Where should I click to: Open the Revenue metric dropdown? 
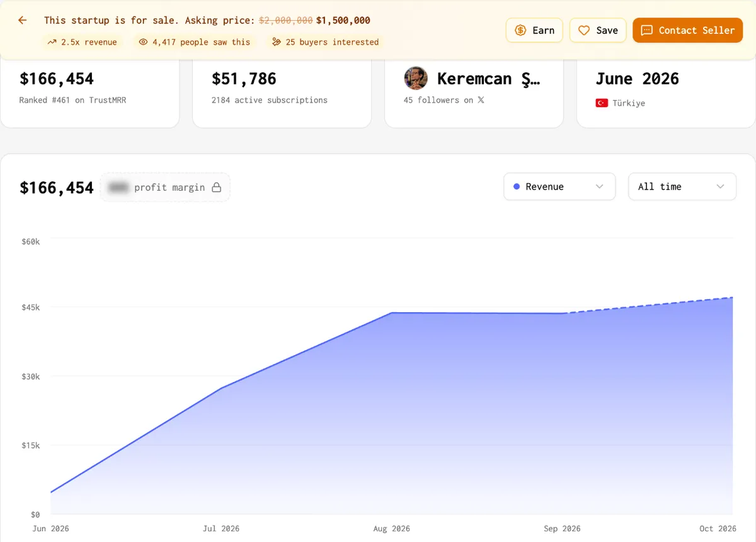pos(559,187)
